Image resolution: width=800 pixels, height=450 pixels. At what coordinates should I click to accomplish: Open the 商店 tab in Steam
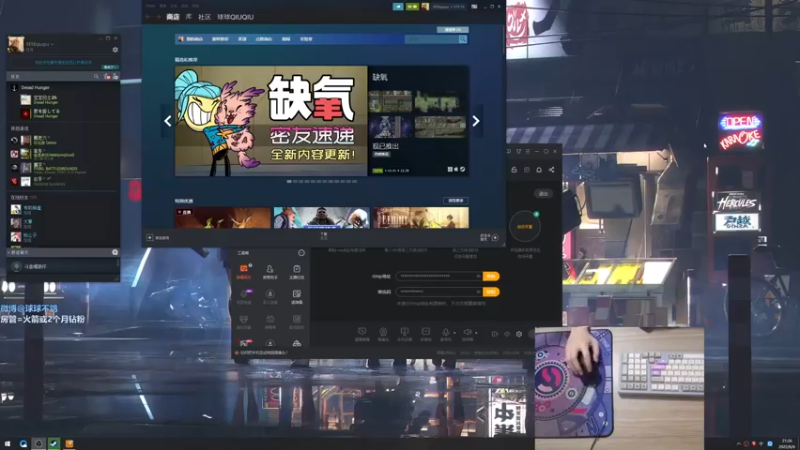point(173,17)
